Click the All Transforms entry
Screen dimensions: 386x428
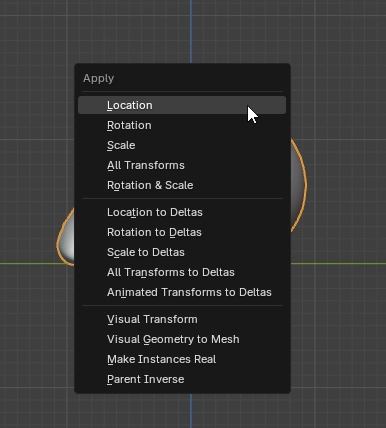[182, 165]
